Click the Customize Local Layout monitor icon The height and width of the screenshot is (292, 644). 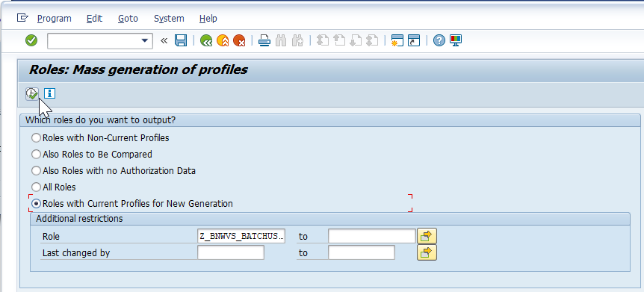point(456,40)
